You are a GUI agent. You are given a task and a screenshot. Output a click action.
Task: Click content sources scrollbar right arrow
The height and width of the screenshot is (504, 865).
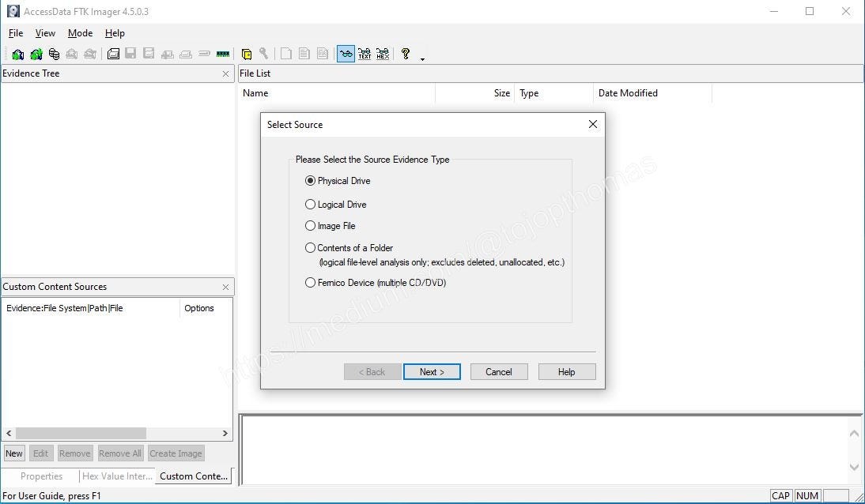pos(225,434)
